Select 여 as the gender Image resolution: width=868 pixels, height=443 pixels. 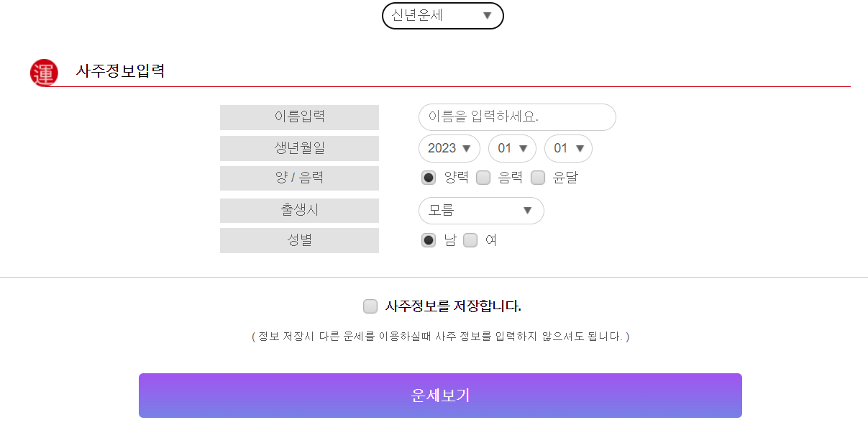tap(470, 240)
